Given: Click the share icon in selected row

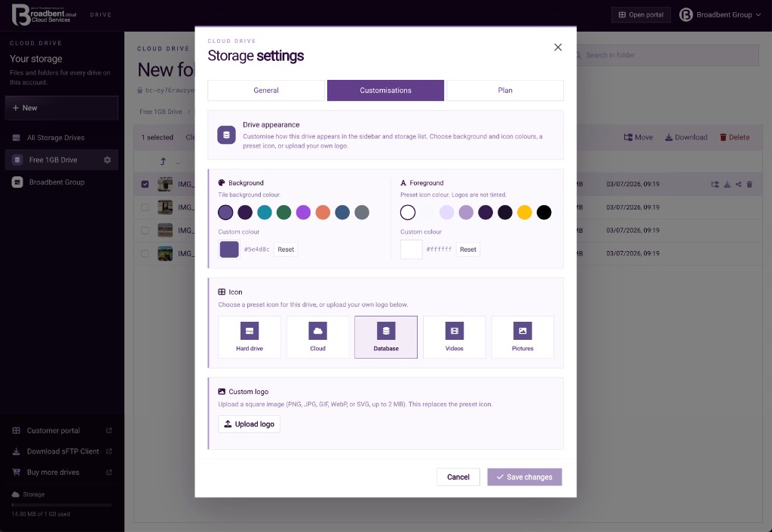Looking at the screenshot, I should 739,185.
